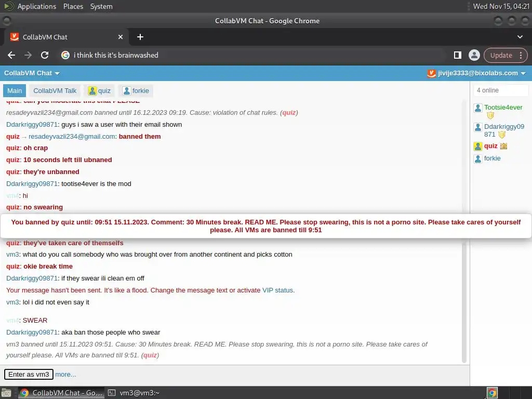Reload the CollabVM Chat page
Viewport: 532px width, 399px height.
(x=45, y=55)
